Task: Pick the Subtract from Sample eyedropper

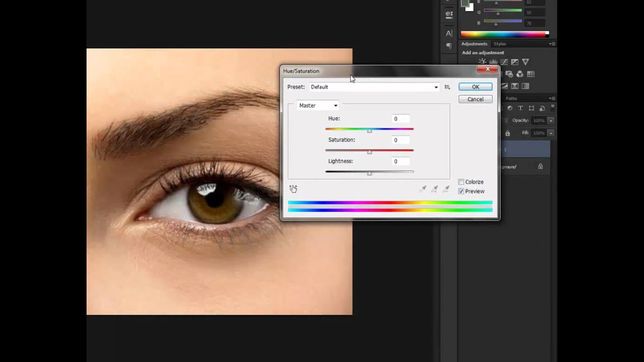Action: pos(446,189)
